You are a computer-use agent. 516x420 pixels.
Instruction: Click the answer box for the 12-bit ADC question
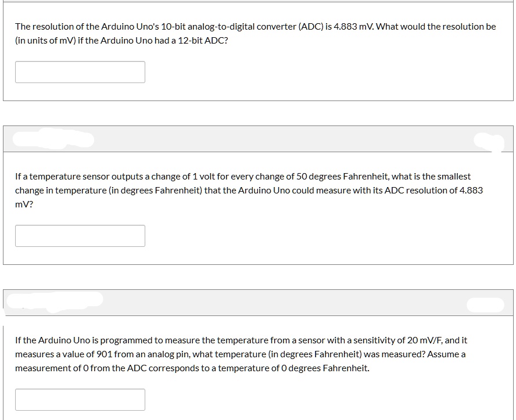(80, 72)
